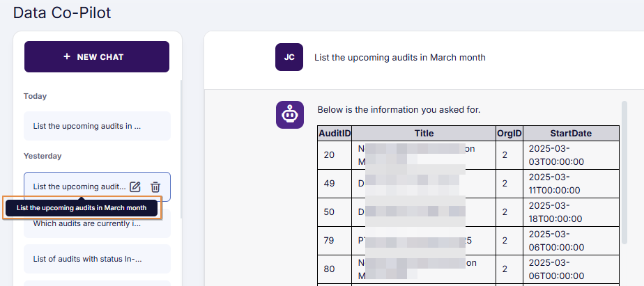The image size is (644, 286).
Task: Click AuditID cell 80
Action: coord(335,269)
